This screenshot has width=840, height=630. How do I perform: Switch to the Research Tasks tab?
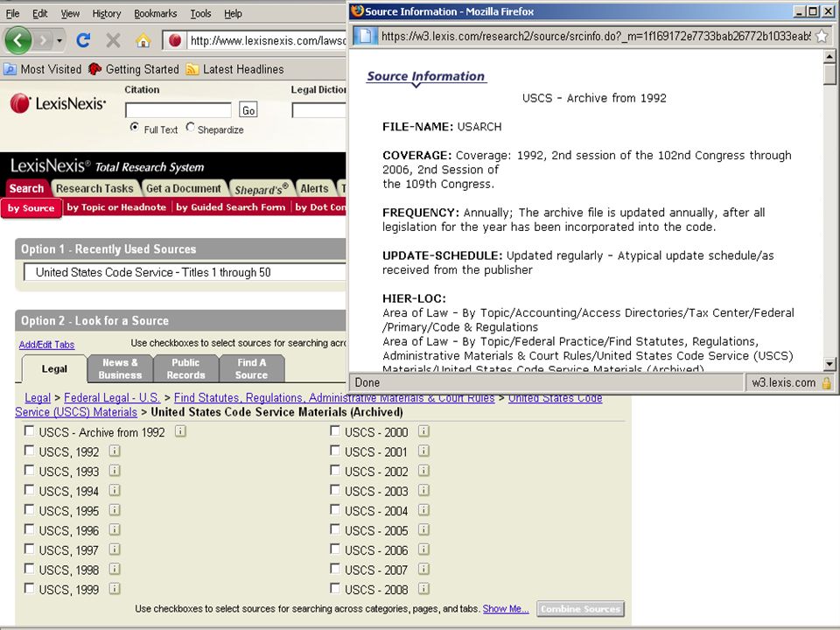coord(94,189)
